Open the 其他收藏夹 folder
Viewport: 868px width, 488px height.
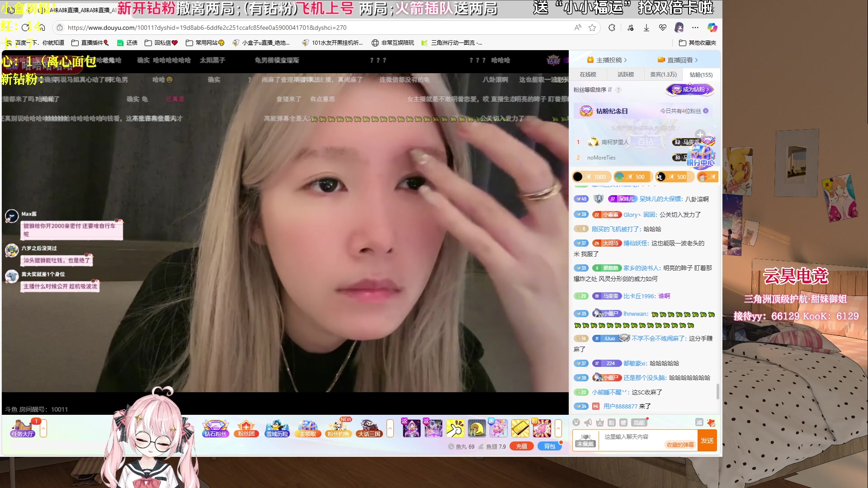click(x=698, y=42)
